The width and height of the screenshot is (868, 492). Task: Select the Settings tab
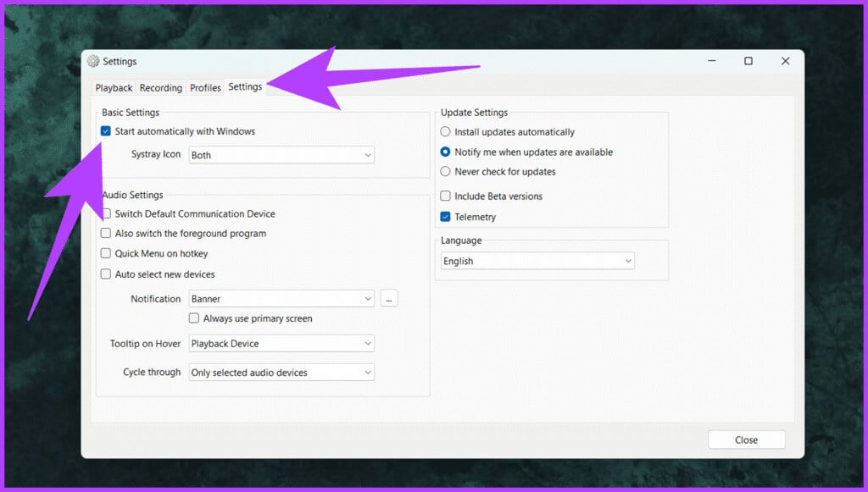(245, 86)
